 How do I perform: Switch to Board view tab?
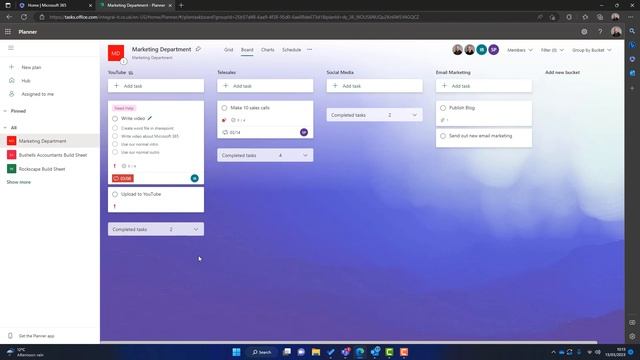(x=247, y=50)
